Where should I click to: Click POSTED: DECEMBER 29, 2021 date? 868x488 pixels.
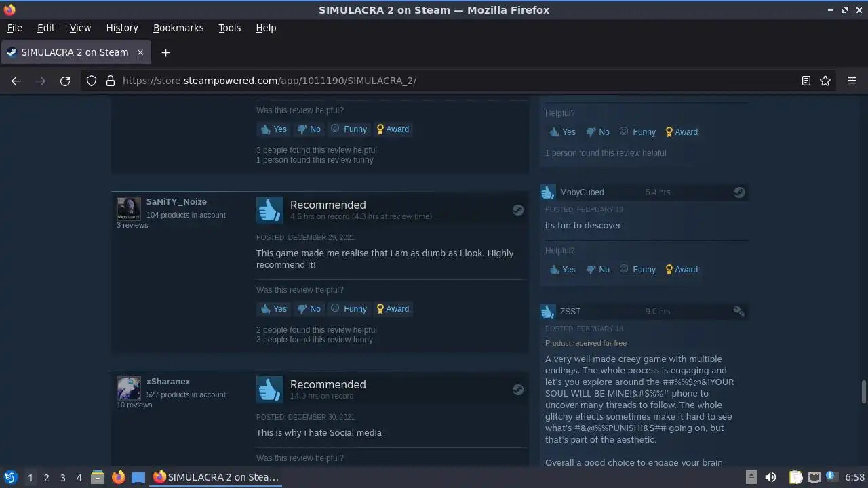pos(305,237)
